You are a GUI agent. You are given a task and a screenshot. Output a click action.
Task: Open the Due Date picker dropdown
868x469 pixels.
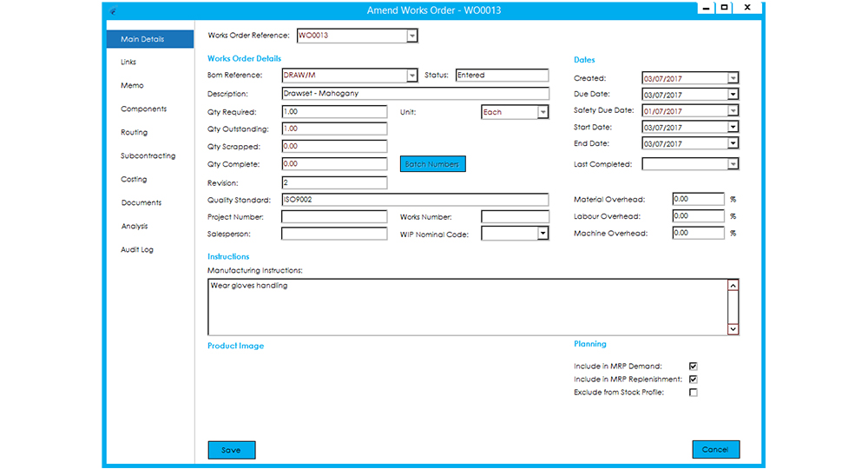pyautogui.click(x=733, y=94)
